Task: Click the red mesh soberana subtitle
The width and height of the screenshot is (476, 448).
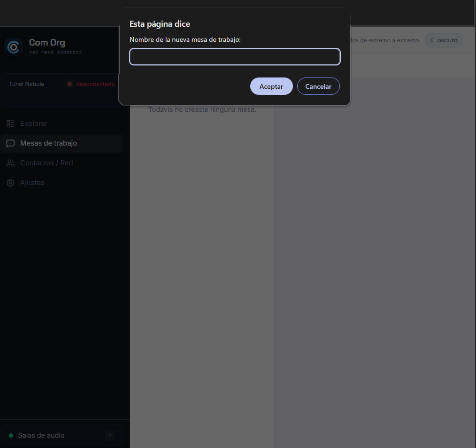Action: (55, 53)
